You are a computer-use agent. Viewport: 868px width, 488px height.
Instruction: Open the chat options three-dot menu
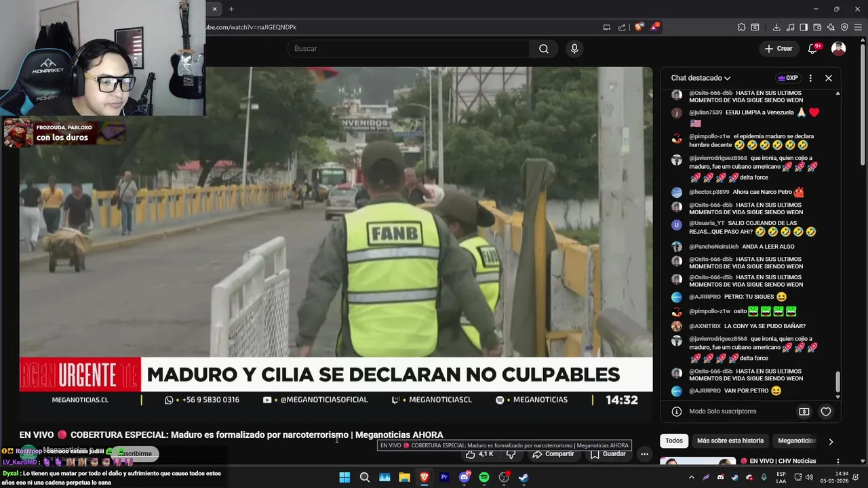[810, 78]
